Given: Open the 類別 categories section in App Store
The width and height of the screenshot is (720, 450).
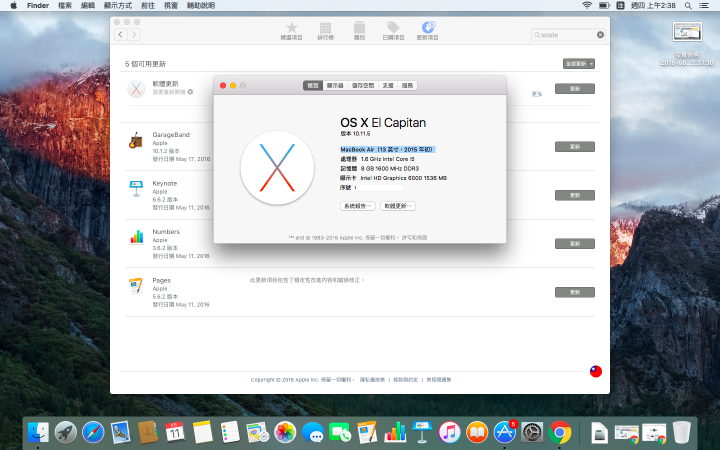Looking at the screenshot, I should coord(359,31).
